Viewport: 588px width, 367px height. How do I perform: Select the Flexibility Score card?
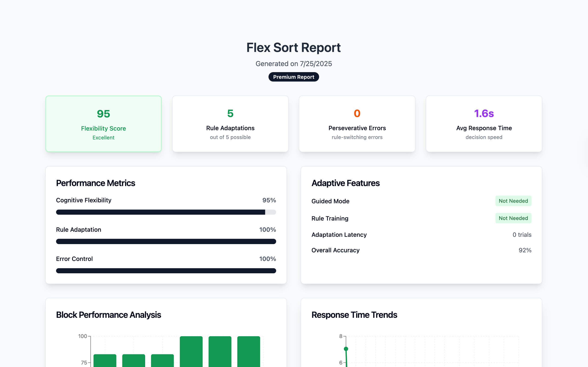103,124
